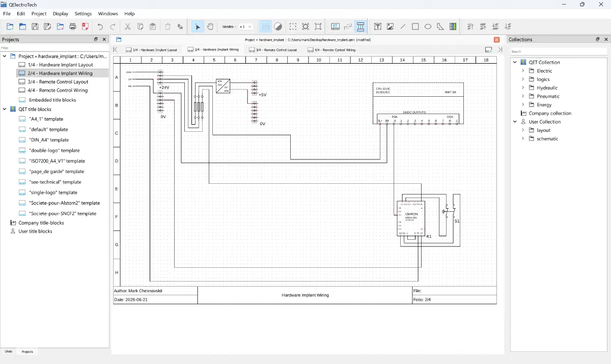
Task: Select the line drawing tool
Action: (403, 26)
